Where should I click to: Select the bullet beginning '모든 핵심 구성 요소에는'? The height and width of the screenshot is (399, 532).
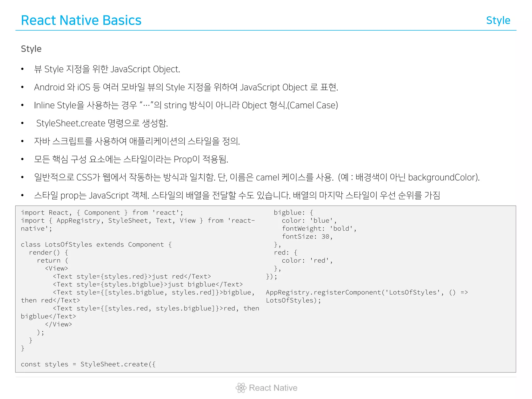click(x=131, y=159)
